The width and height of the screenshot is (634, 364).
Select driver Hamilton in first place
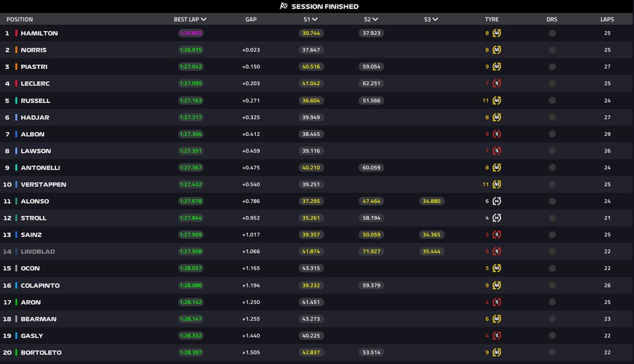39,33
